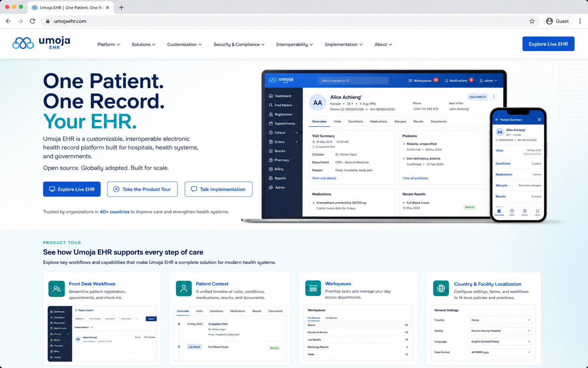The image size is (588, 368).
Task: Open Appointments in the laptop sidebar
Action: [282, 124]
